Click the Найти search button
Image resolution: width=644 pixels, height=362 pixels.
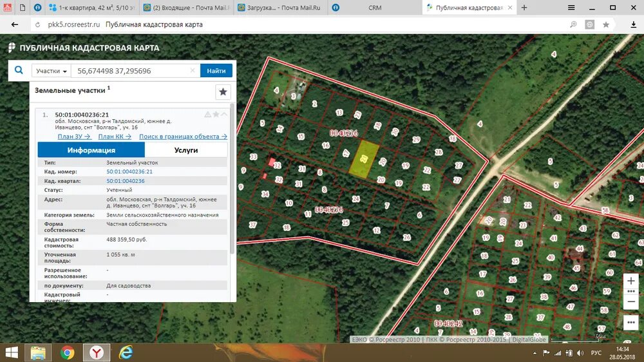tap(216, 71)
